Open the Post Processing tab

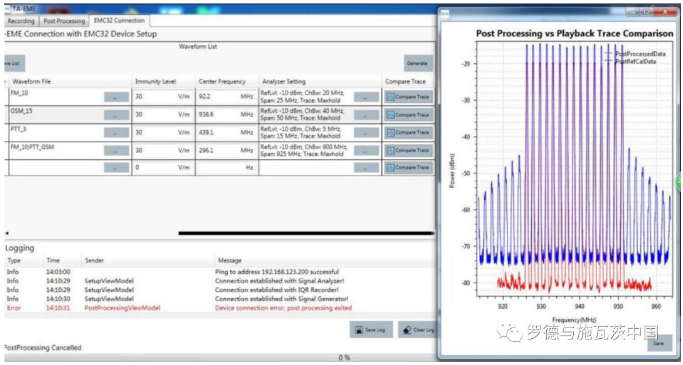pos(64,21)
